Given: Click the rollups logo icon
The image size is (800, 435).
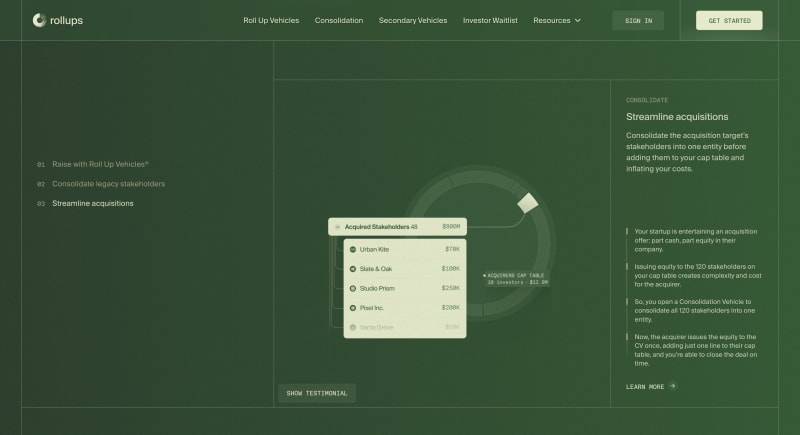Looking at the screenshot, I should (x=39, y=20).
